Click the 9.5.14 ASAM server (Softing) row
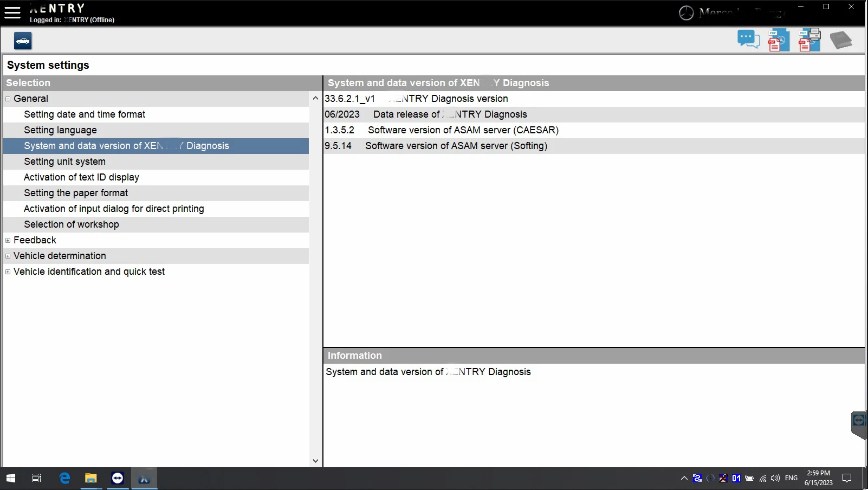868x490 pixels. click(594, 146)
